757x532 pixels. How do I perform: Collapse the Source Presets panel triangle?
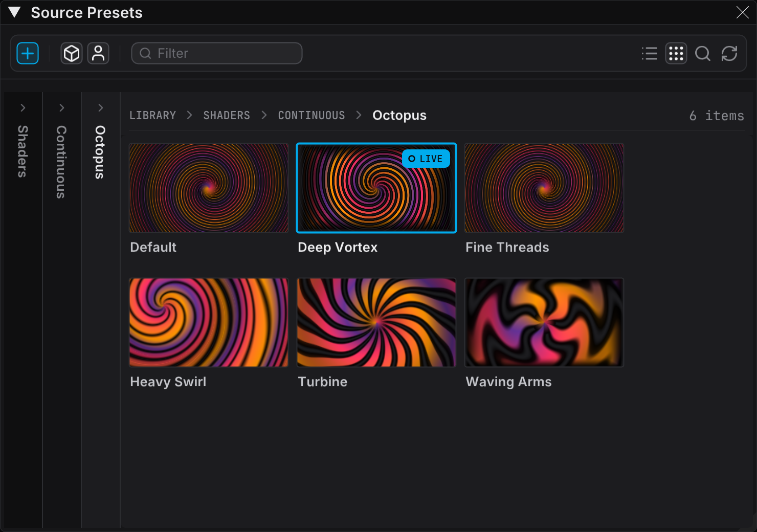coord(14,12)
